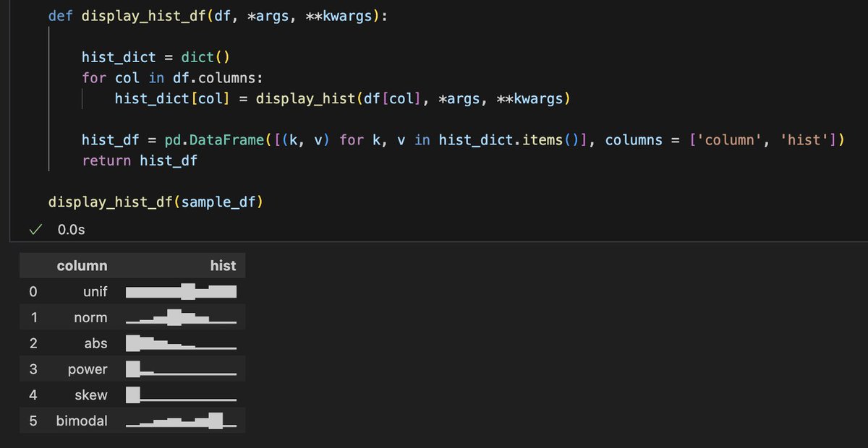Click row index 2 in output table
868x448 pixels.
(33, 343)
